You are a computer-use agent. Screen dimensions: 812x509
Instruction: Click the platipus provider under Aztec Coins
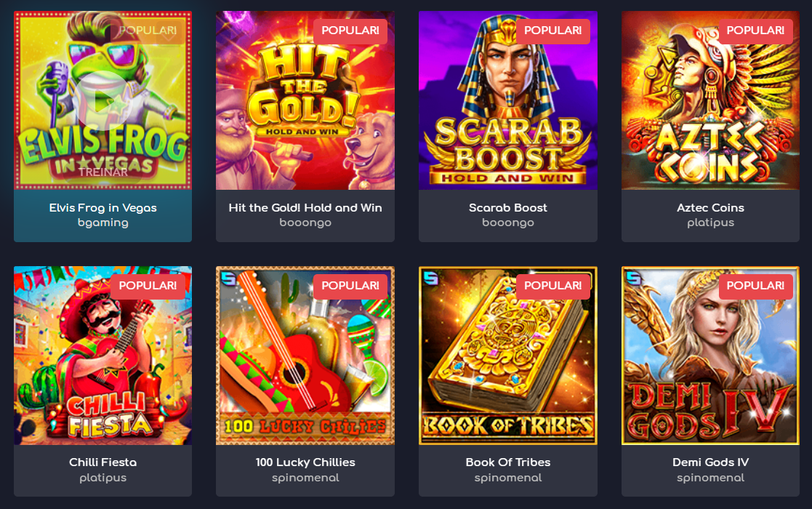[710, 223]
